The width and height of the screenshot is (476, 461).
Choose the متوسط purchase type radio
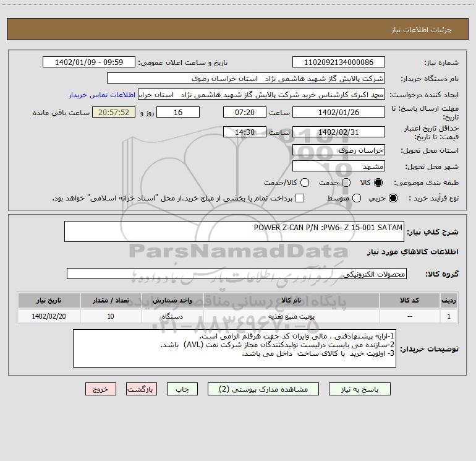357,198
